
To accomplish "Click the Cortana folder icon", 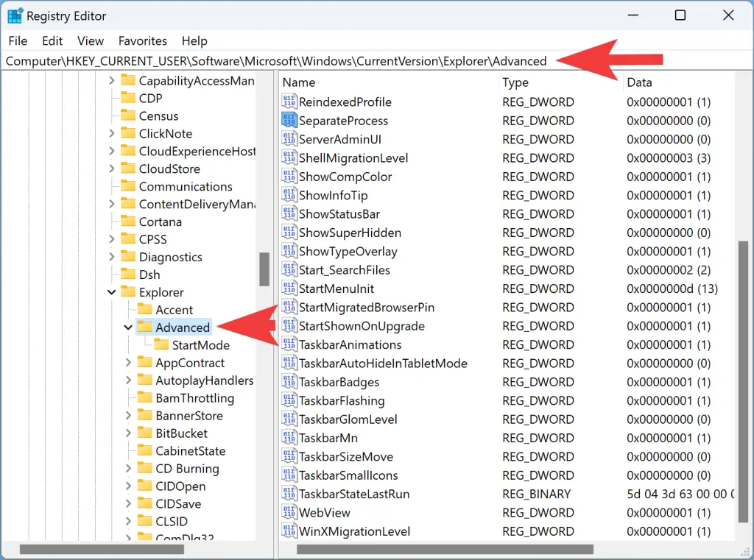I will [128, 221].
